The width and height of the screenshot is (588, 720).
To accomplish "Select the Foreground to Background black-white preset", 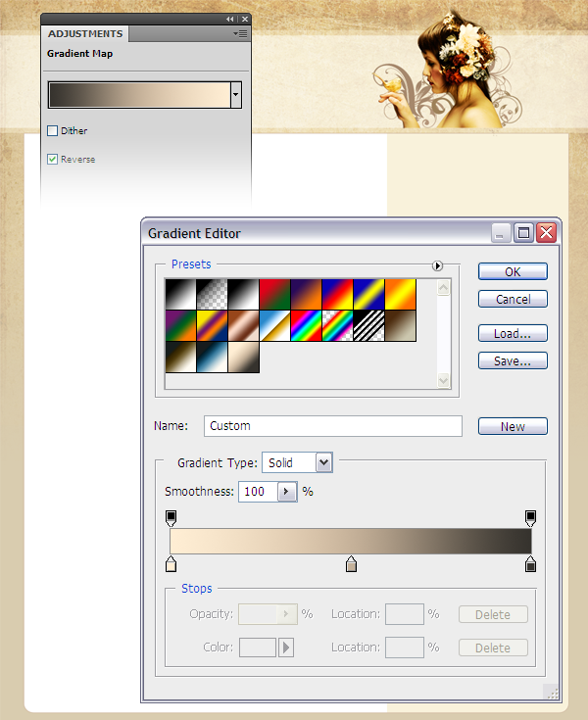I will click(x=180, y=294).
